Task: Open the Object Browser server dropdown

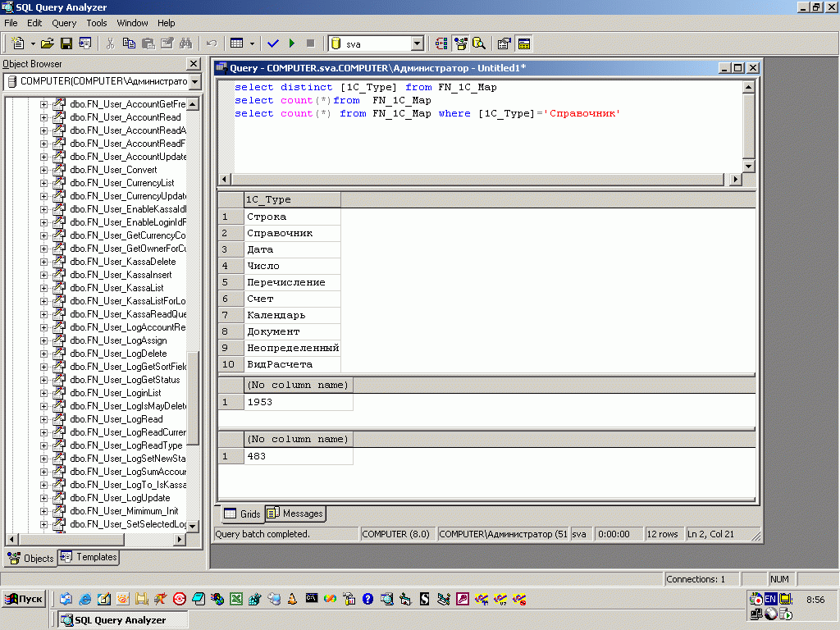Action: click(194, 81)
